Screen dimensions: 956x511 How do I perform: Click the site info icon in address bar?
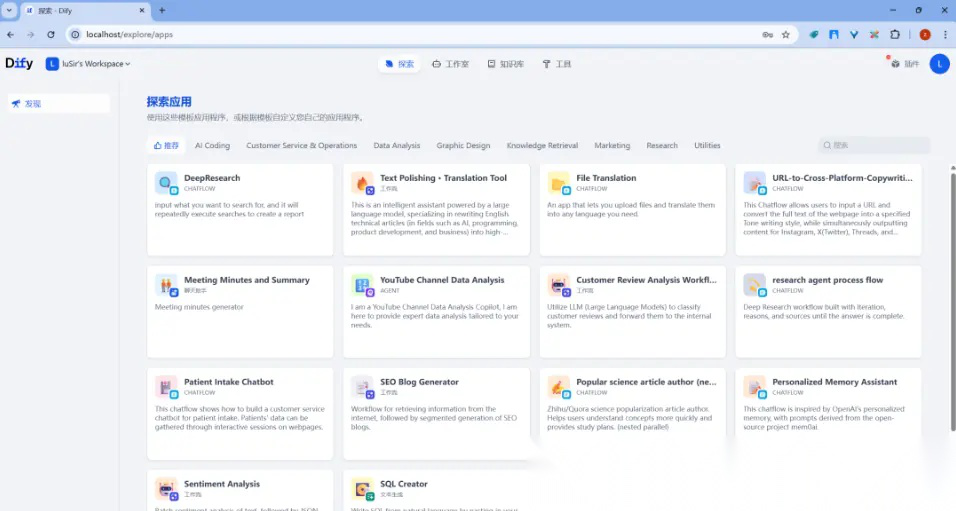(75, 35)
